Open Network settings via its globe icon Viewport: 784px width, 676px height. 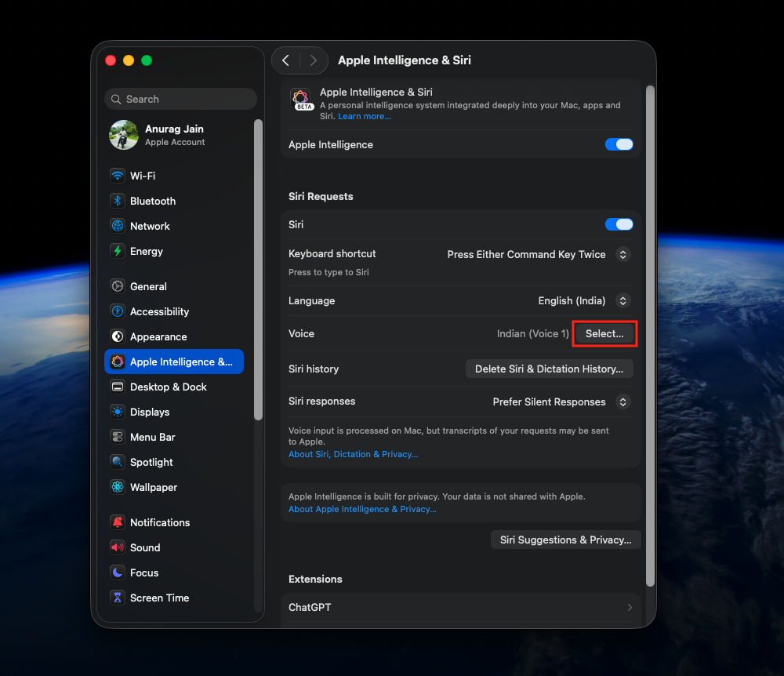117,226
